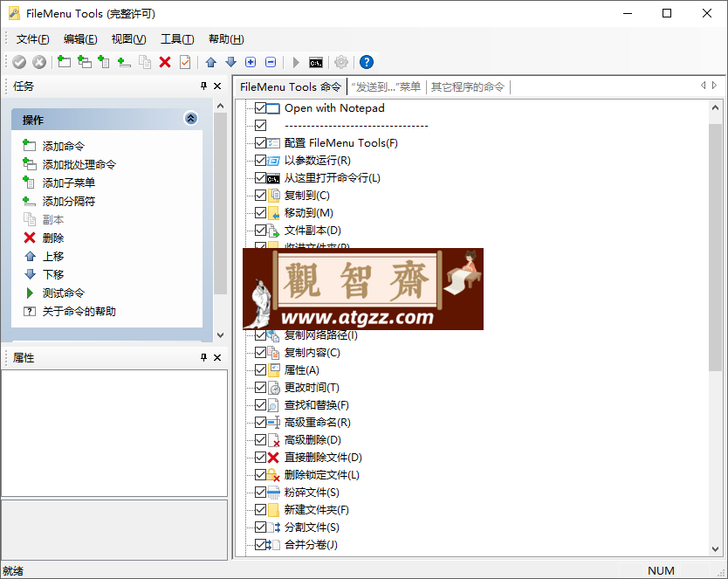Toggle the separator line checkbox
The height and width of the screenshot is (579, 728).
260,126
